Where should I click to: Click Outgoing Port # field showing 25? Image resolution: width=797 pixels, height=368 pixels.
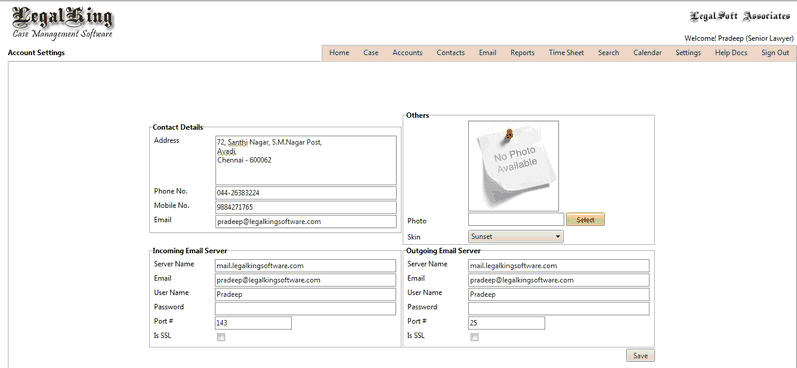(x=506, y=323)
